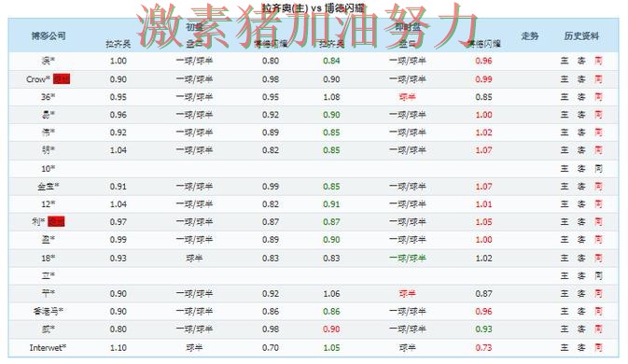This screenshot has height=364, width=628.
Task: Click initial odds 0.96 in 易* row
Action: point(119,115)
